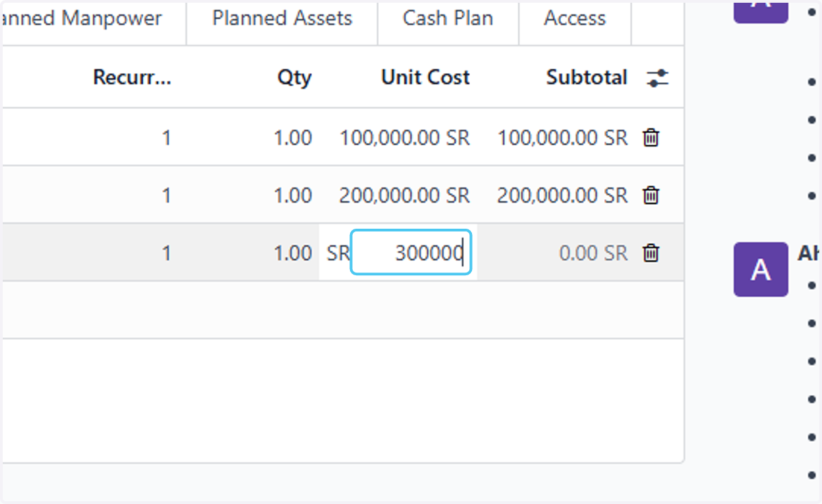Select the Access tab

coord(575,18)
